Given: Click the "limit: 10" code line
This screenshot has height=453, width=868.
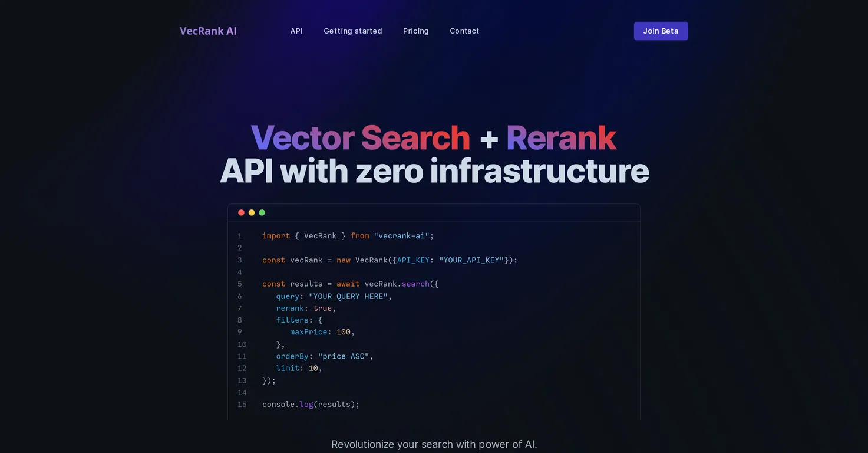Looking at the screenshot, I should (299, 368).
